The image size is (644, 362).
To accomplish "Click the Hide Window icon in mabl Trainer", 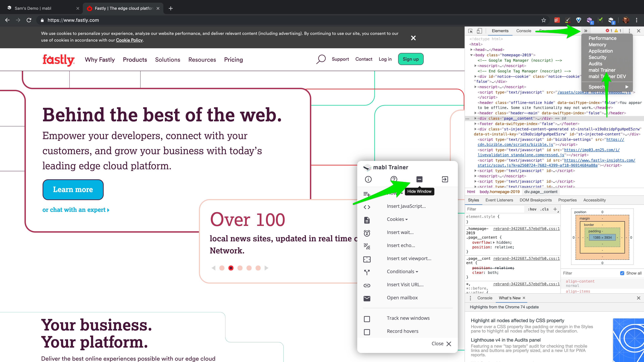I will [x=419, y=179].
